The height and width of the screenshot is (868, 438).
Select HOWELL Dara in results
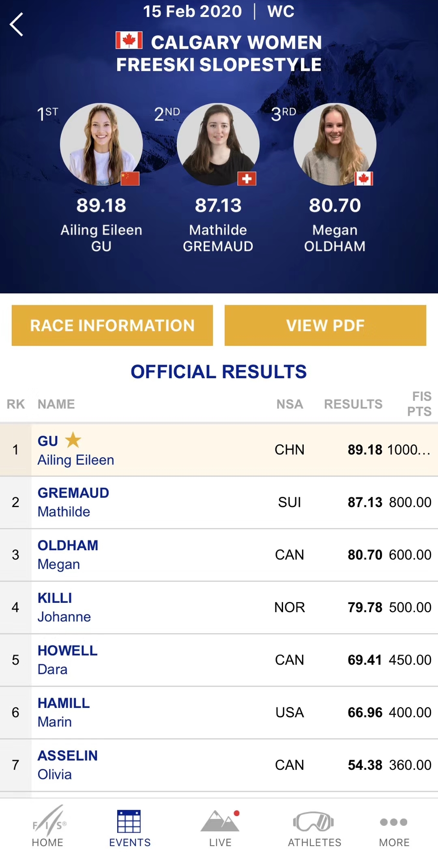219,660
